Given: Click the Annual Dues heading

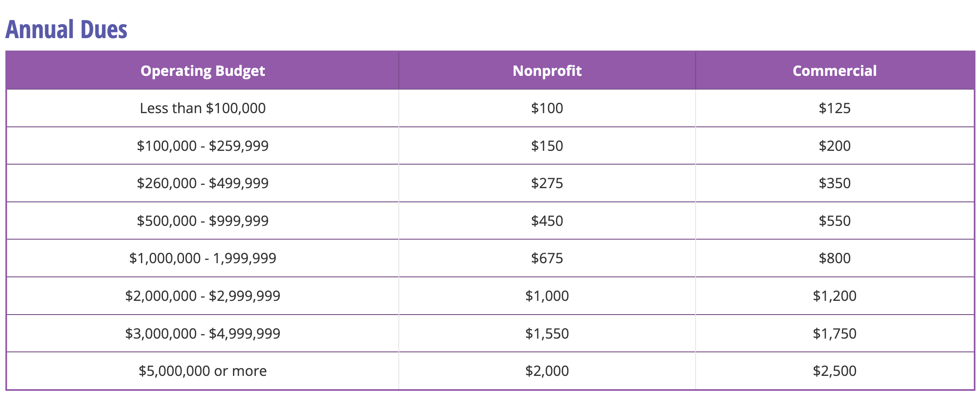Looking at the screenshot, I should 66,30.
